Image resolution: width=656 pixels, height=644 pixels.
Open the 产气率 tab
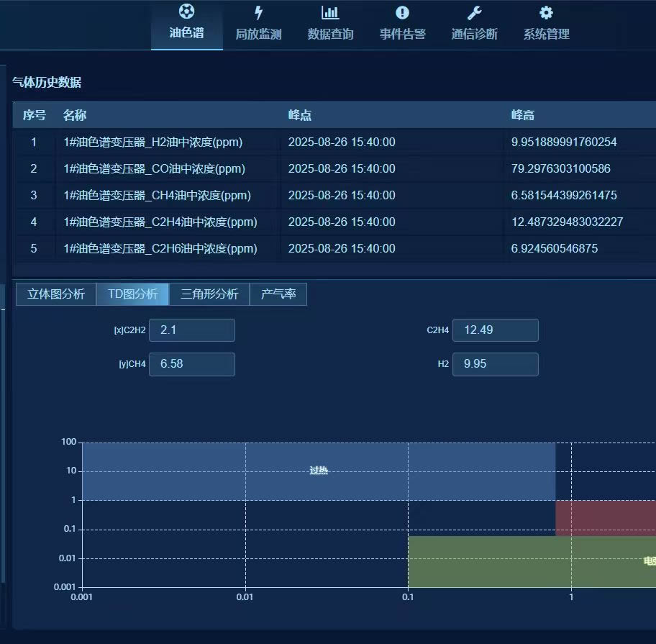point(278,294)
